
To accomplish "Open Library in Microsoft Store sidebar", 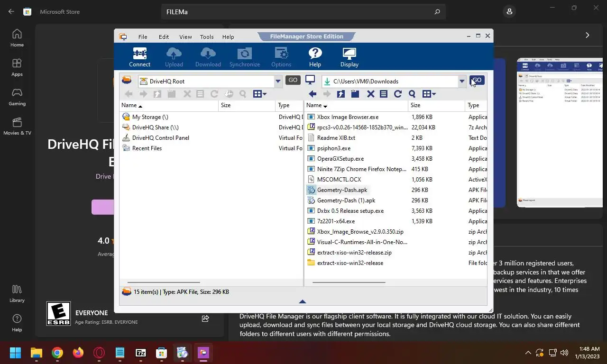I will (17, 293).
